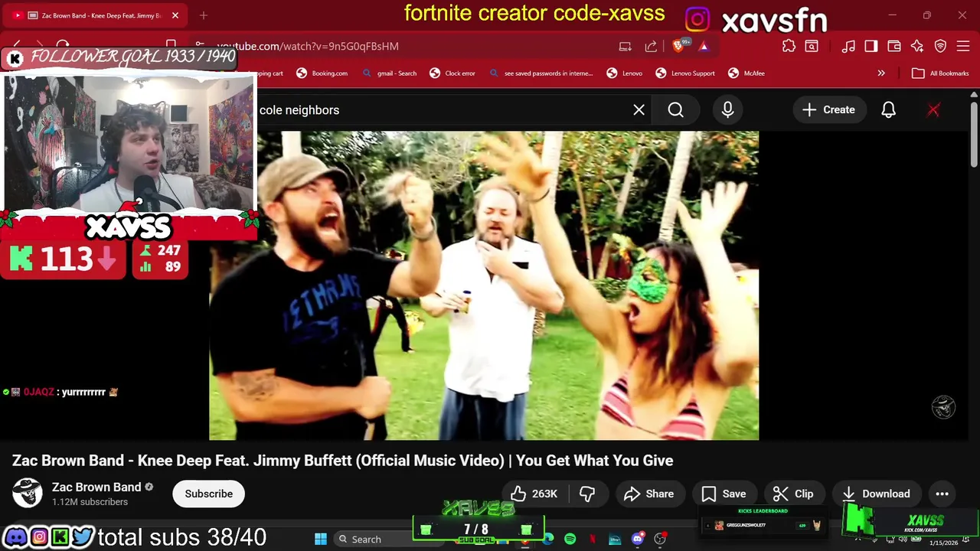Download the video

pos(876,494)
